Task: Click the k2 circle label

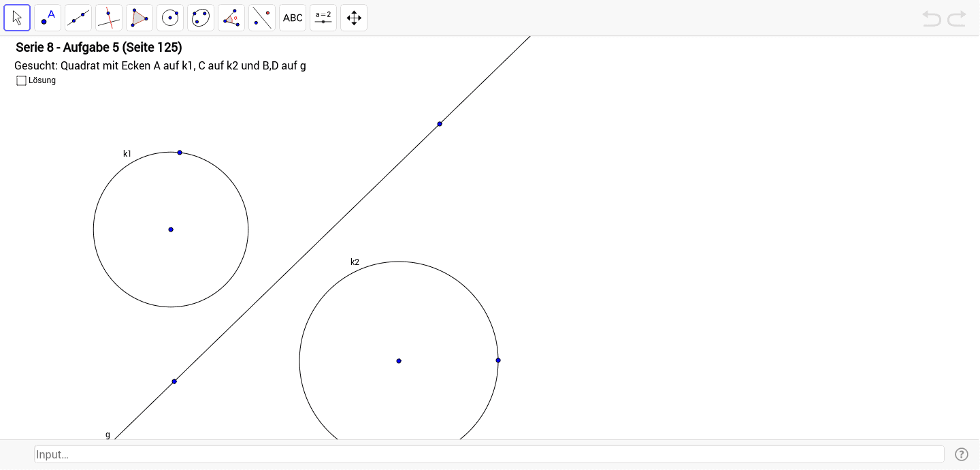Action: [355, 262]
